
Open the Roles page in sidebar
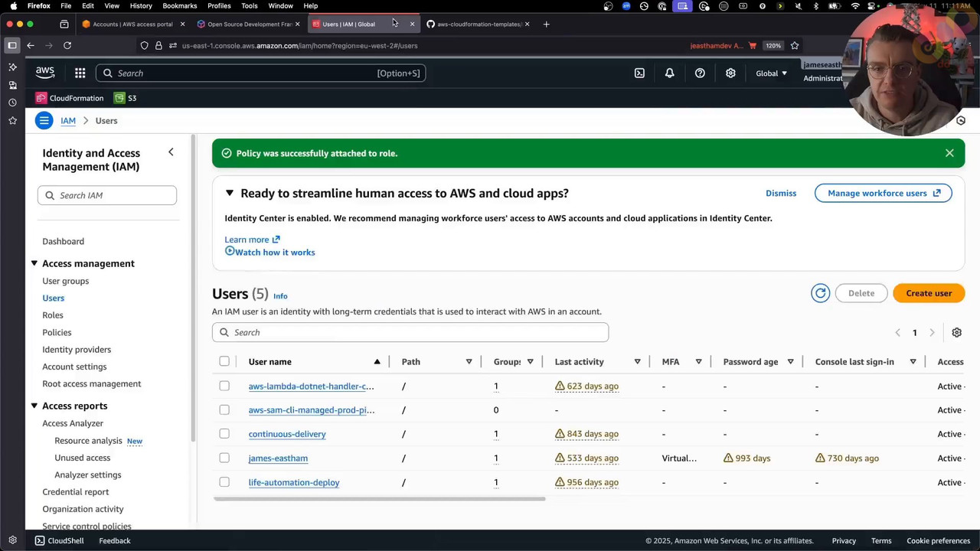click(x=53, y=315)
